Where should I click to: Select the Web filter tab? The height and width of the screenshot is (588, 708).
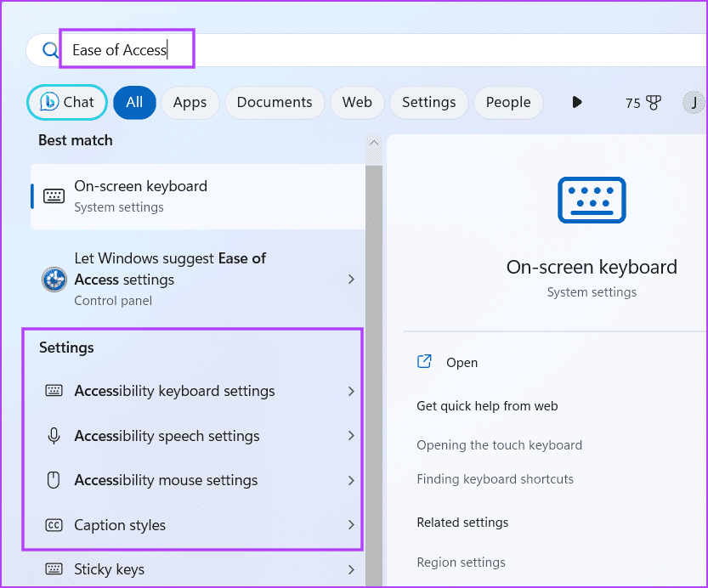pyautogui.click(x=357, y=103)
